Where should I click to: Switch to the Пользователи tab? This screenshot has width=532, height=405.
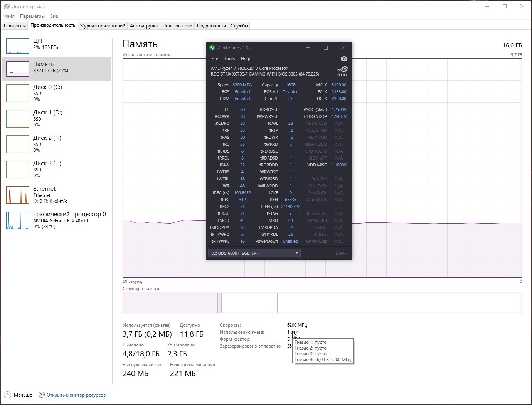pos(177,26)
